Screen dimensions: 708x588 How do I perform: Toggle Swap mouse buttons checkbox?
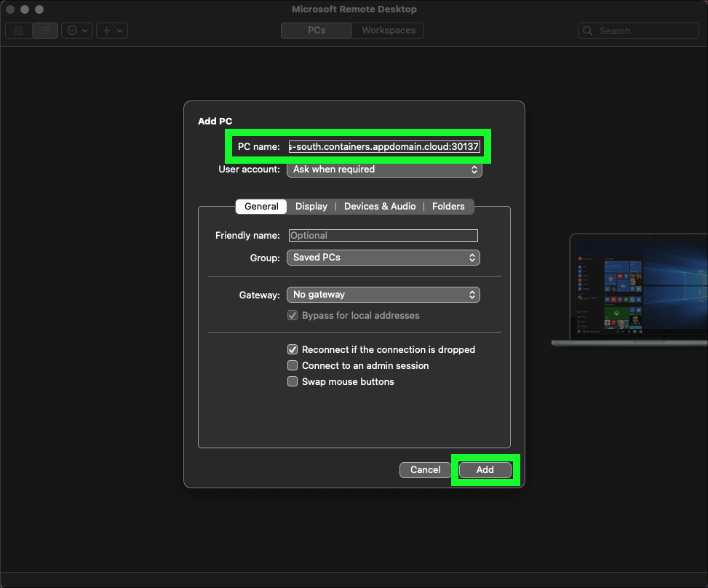point(293,381)
